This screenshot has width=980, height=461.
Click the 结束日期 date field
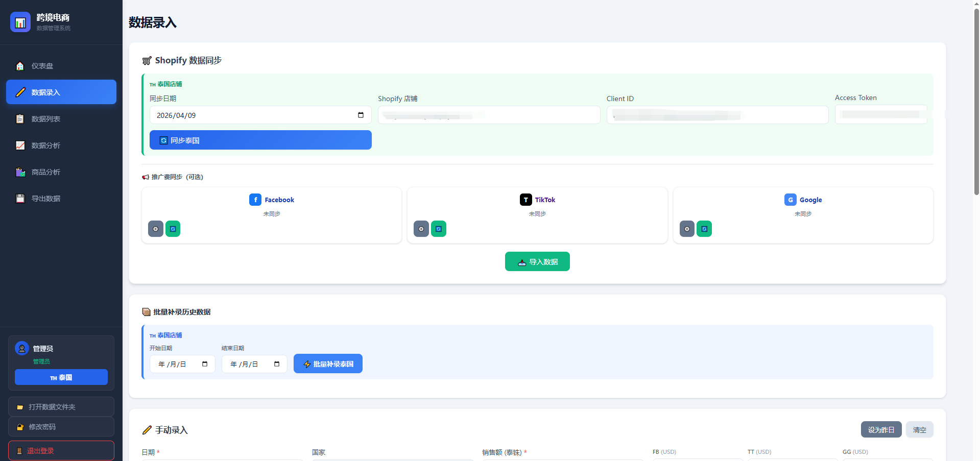click(254, 364)
